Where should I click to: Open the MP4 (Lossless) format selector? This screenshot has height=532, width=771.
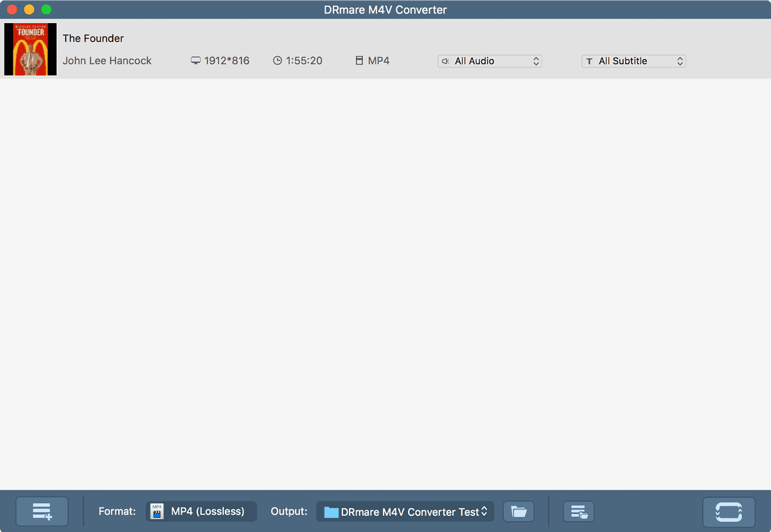click(201, 512)
